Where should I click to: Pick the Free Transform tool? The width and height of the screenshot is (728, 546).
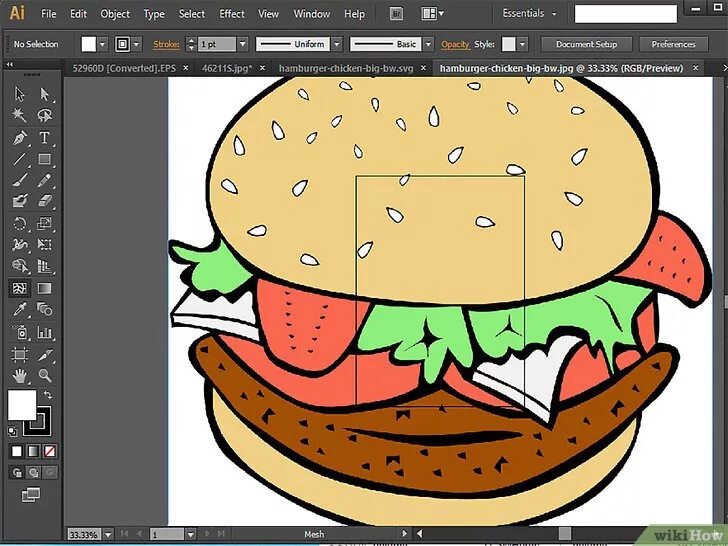(45, 244)
